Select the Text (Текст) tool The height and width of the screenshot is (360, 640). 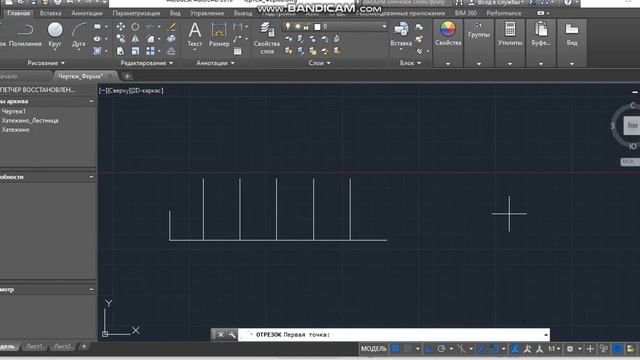tap(195, 34)
